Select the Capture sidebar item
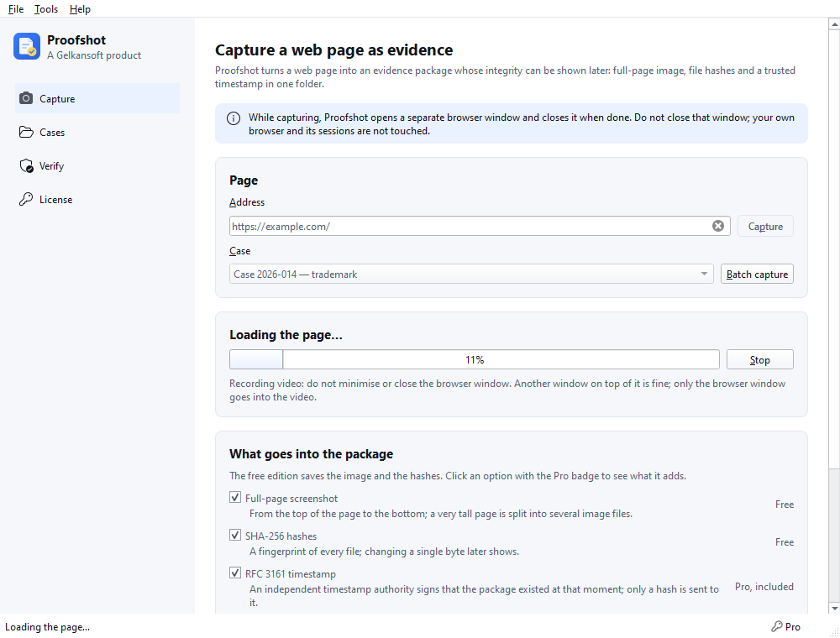 click(97, 98)
